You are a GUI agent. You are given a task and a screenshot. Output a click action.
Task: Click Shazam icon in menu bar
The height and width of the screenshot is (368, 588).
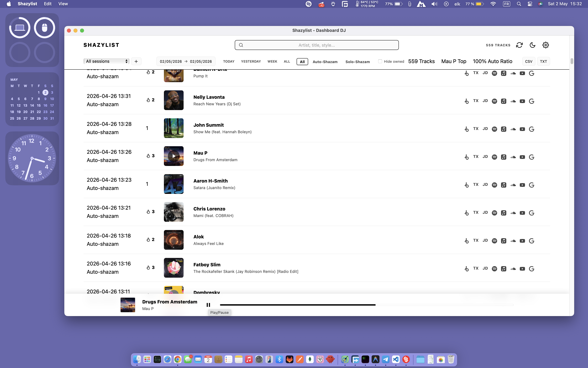point(308,4)
